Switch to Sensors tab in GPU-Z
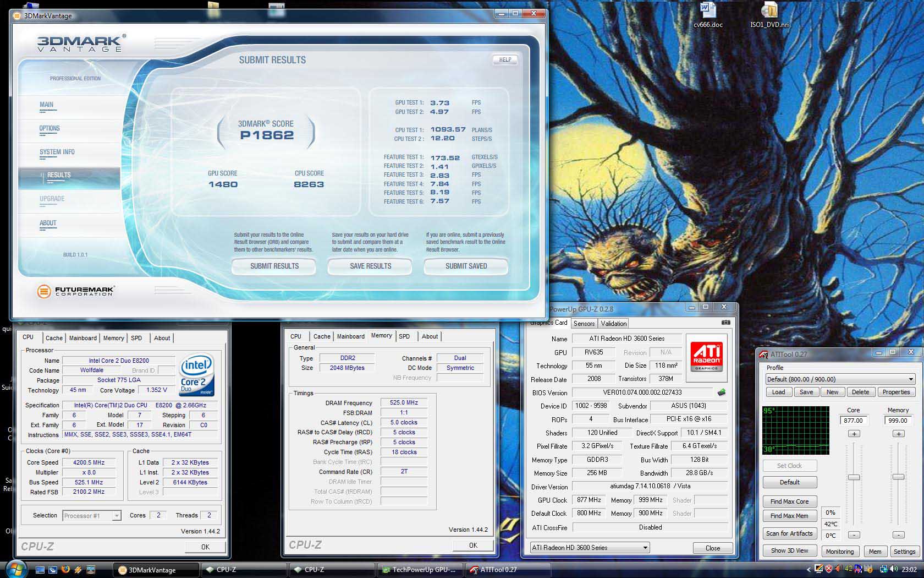Screen dimensions: 924x578 point(584,324)
